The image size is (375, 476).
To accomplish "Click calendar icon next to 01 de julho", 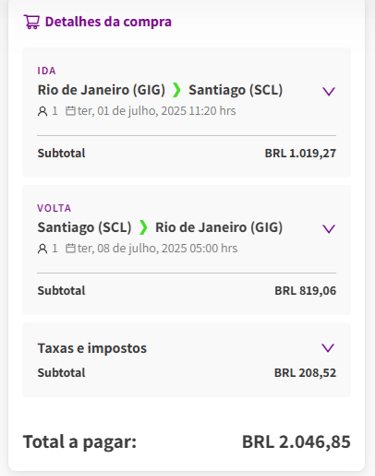I will 70,111.
